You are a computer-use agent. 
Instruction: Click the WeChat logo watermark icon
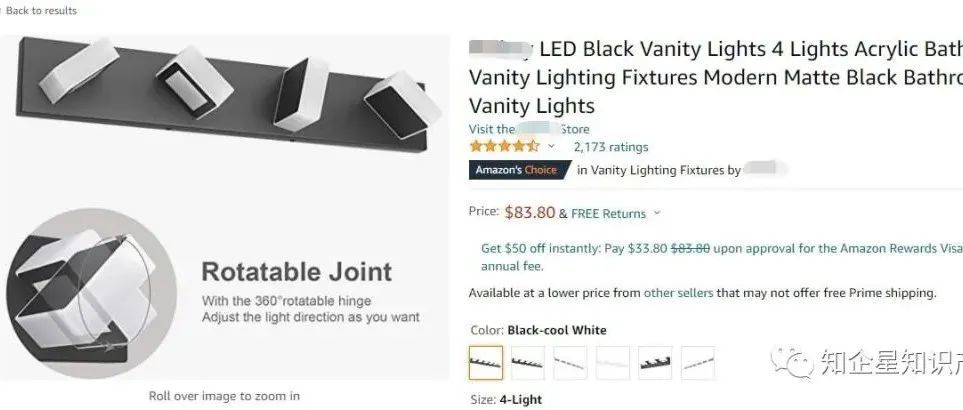(799, 361)
